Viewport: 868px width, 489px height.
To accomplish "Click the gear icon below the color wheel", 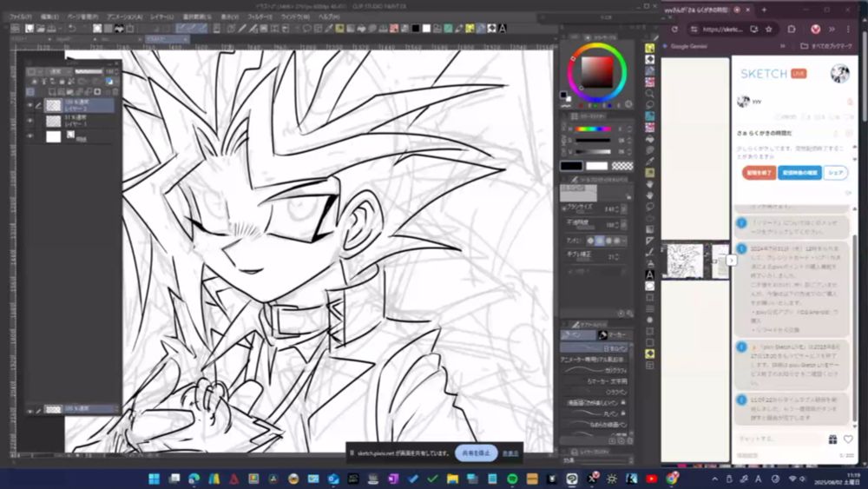I will click(x=628, y=104).
